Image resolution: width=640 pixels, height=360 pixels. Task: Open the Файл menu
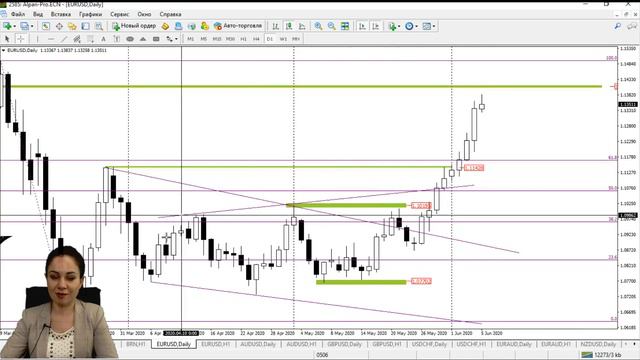click(x=18, y=14)
